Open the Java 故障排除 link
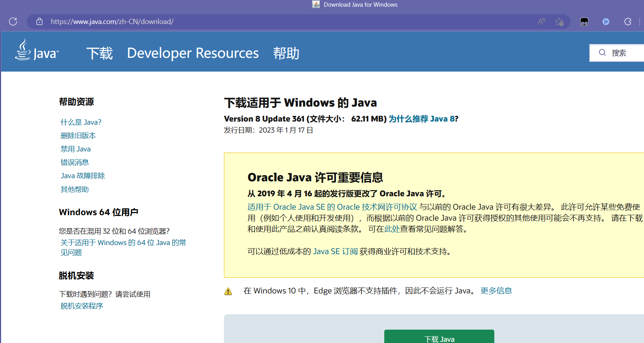Viewport: 644px width, 343px height. point(83,176)
